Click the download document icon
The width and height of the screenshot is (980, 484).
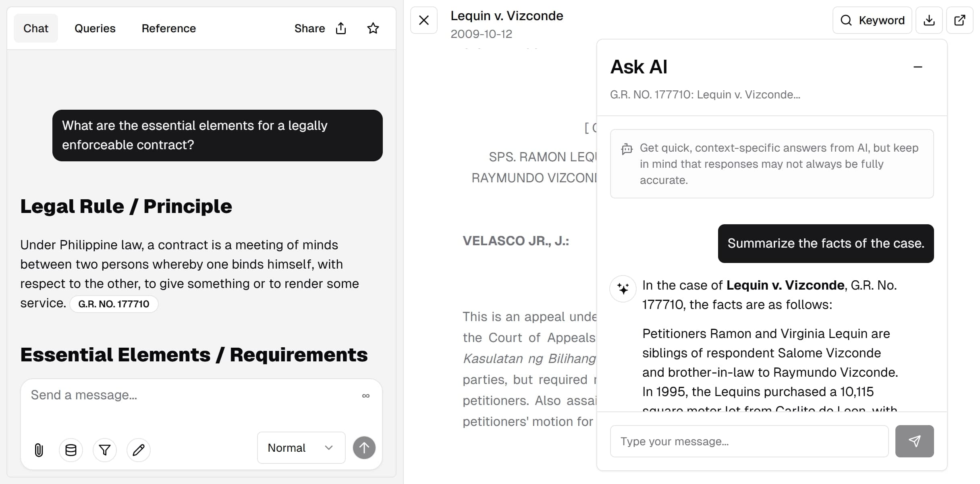pyautogui.click(x=929, y=20)
